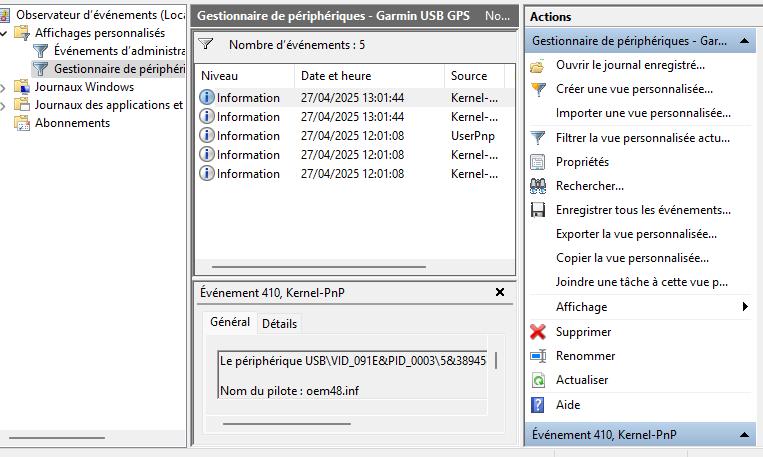Image resolution: width=763 pixels, height=457 pixels.
Task: Click the green Actualiser icon
Action: coord(538,380)
